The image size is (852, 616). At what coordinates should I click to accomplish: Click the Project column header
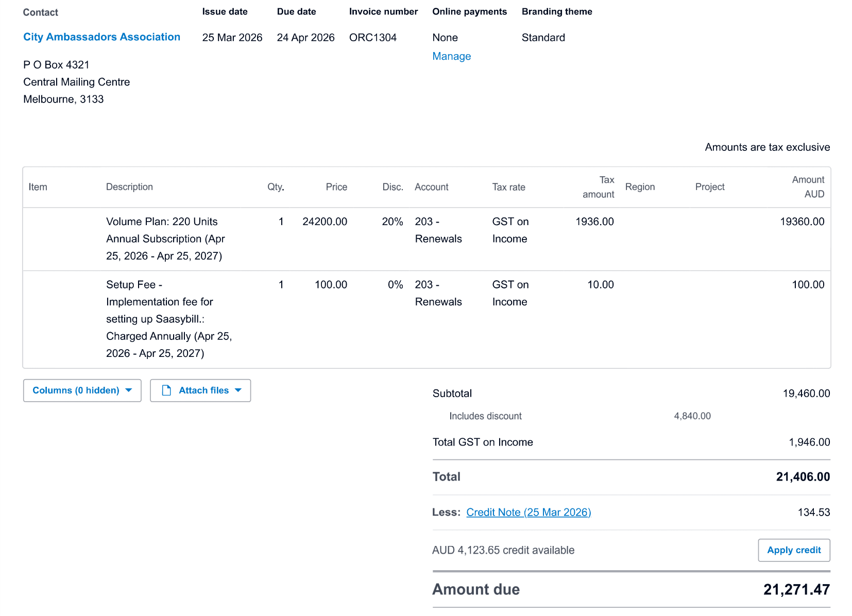pyautogui.click(x=709, y=187)
